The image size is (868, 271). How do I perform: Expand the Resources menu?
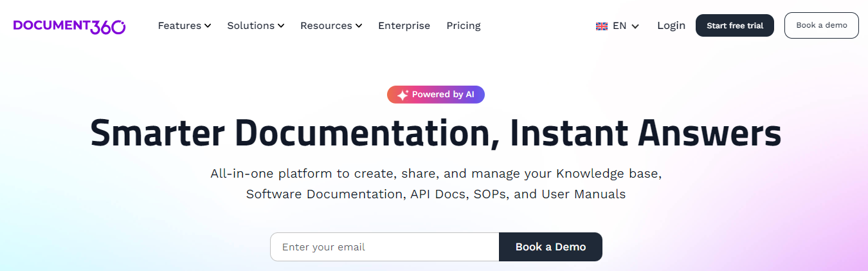331,26
